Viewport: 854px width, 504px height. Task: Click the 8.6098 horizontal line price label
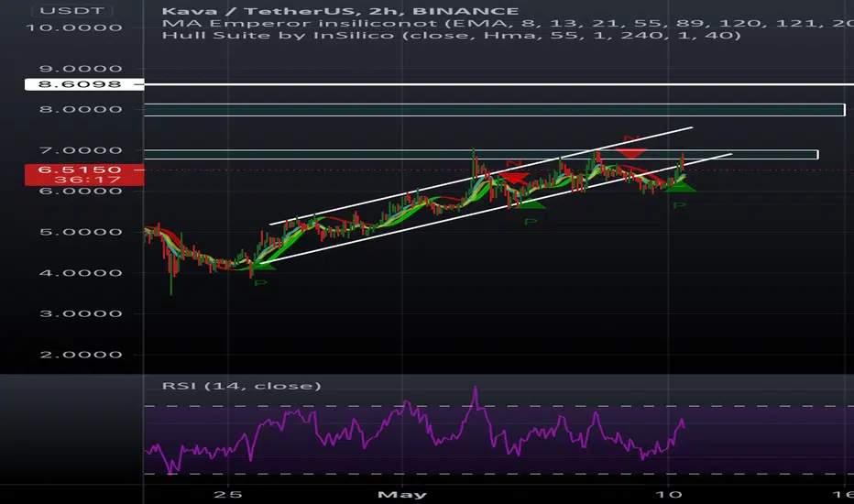coord(84,84)
